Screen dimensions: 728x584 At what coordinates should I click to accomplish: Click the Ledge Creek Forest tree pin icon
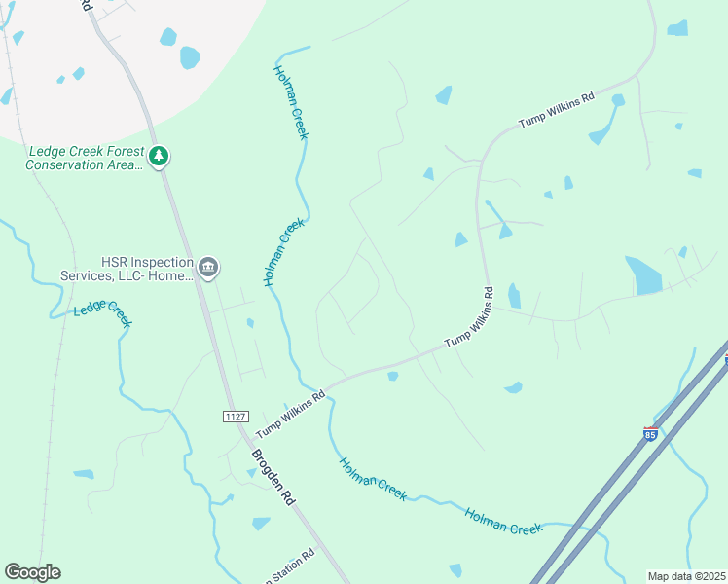coord(159,157)
